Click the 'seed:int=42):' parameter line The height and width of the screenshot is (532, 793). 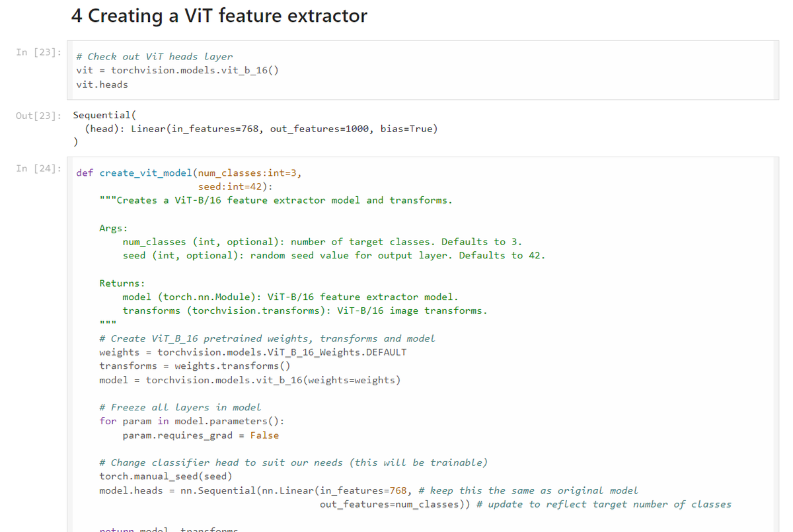click(235, 187)
